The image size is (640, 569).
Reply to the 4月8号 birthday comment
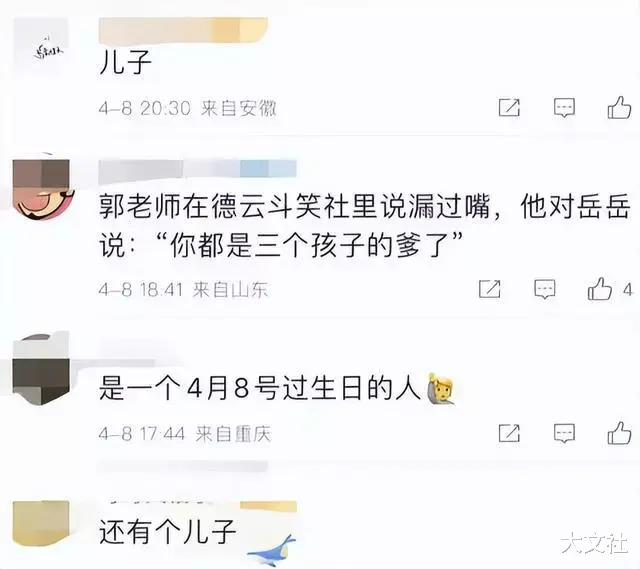pos(564,433)
